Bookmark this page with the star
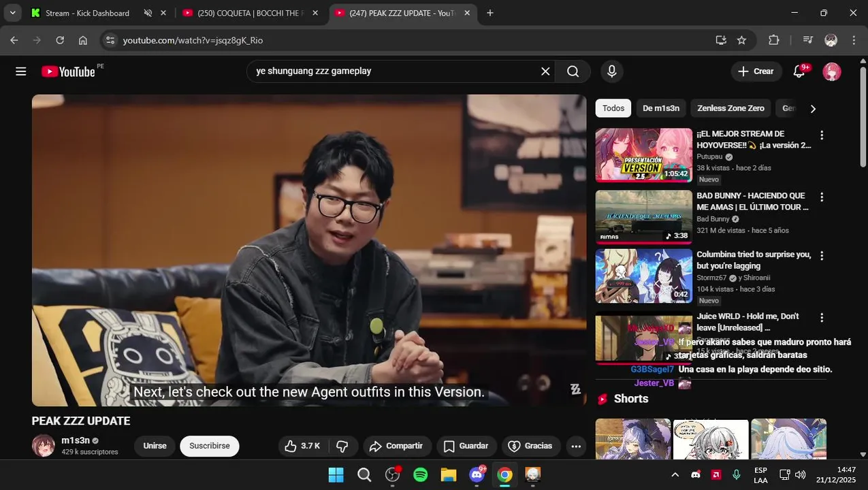This screenshot has height=490, width=868. (741, 40)
